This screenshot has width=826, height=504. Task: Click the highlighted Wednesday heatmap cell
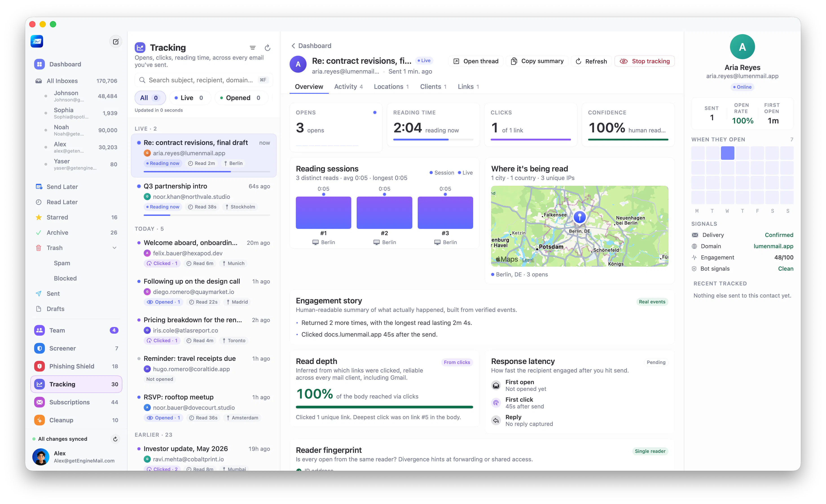coord(727,153)
